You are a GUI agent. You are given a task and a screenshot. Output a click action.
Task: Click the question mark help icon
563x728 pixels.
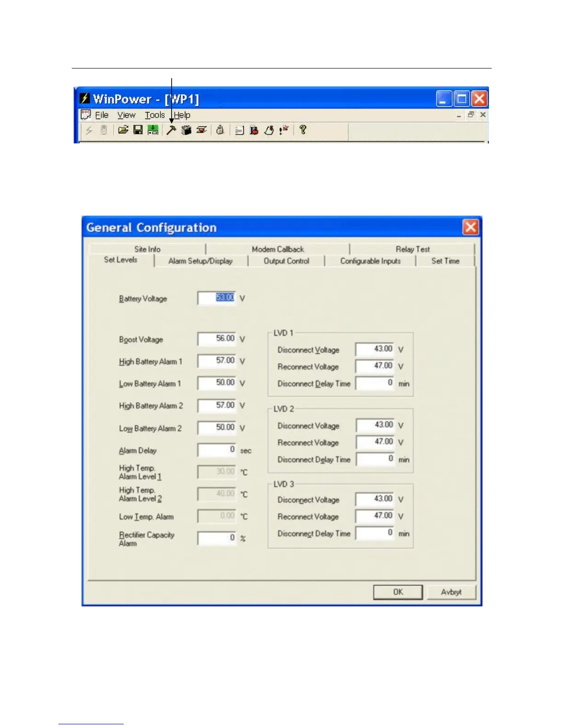(303, 130)
